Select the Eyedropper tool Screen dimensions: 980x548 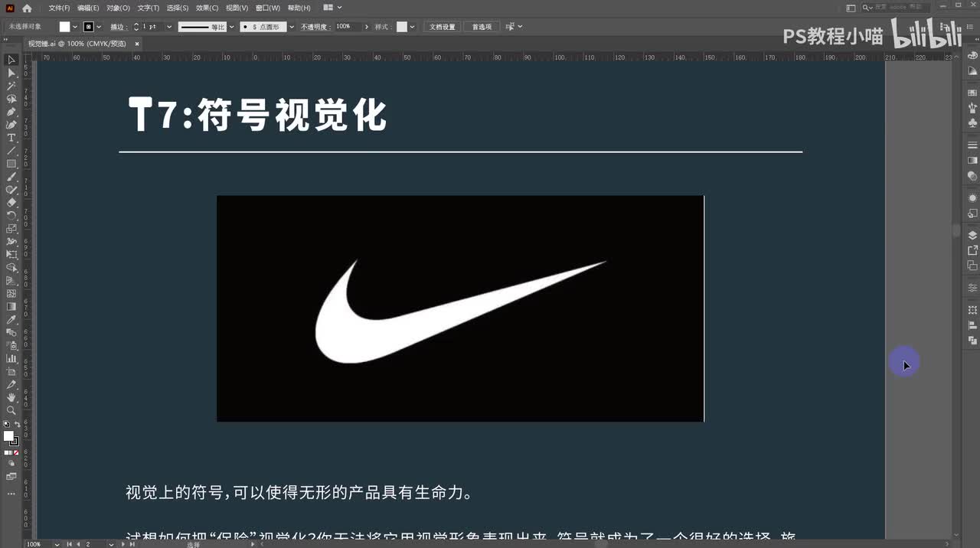11,319
